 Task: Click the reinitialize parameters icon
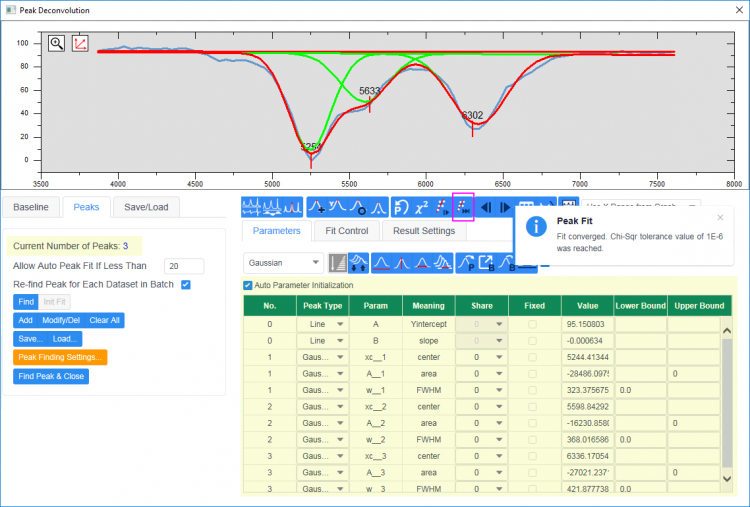point(400,207)
